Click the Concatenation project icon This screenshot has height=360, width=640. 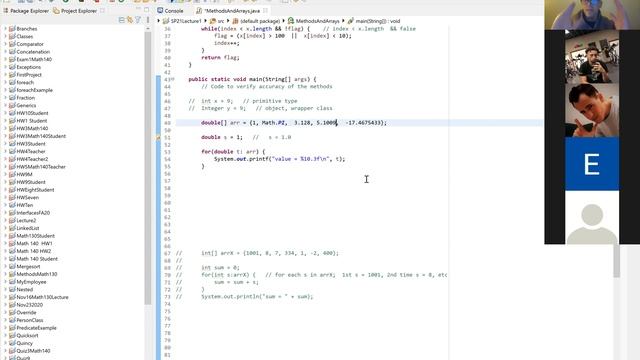(x=12, y=51)
